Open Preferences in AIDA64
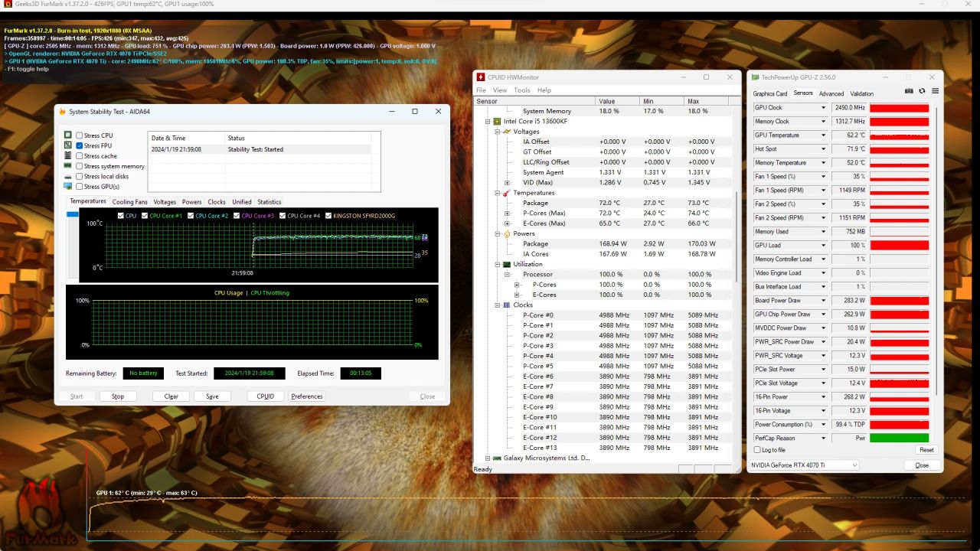The width and height of the screenshot is (980, 551). [x=307, y=396]
